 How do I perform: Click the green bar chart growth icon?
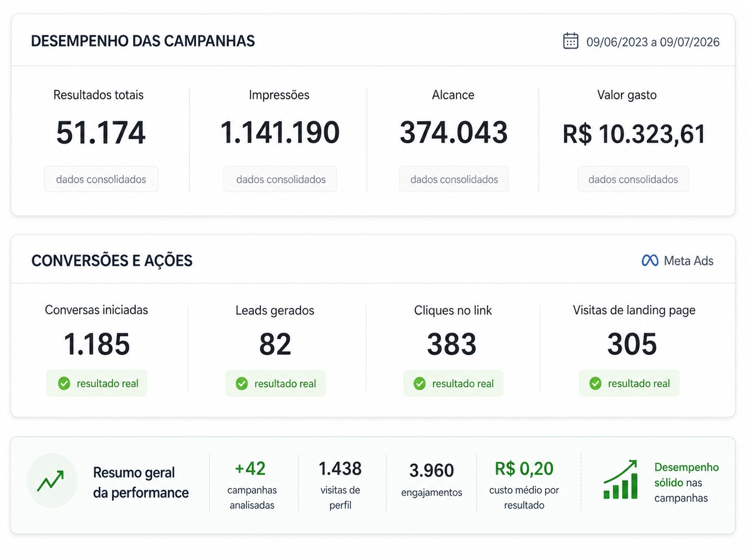click(x=621, y=479)
